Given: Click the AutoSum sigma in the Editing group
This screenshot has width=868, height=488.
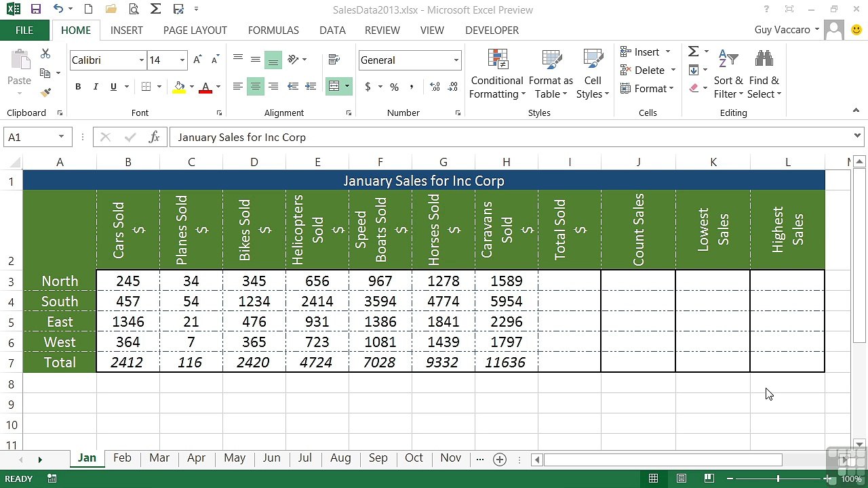Looking at the screenshot, I should coord(693,52).
